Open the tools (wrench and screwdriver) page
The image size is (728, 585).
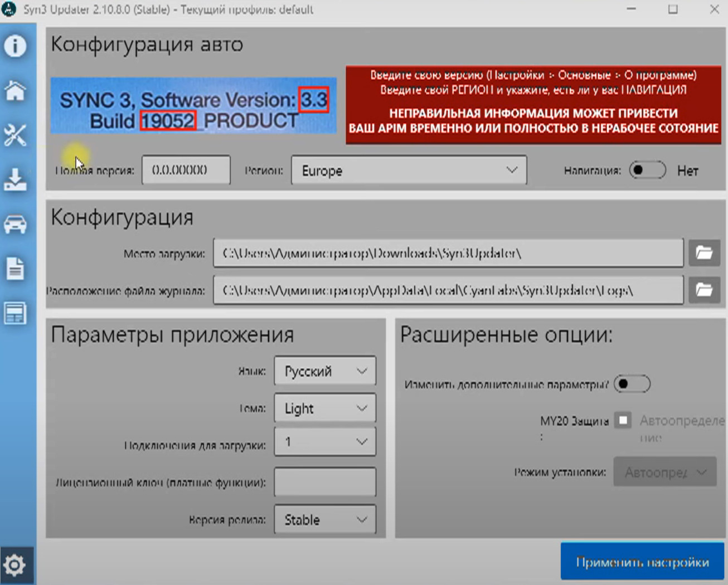point(15,135)
